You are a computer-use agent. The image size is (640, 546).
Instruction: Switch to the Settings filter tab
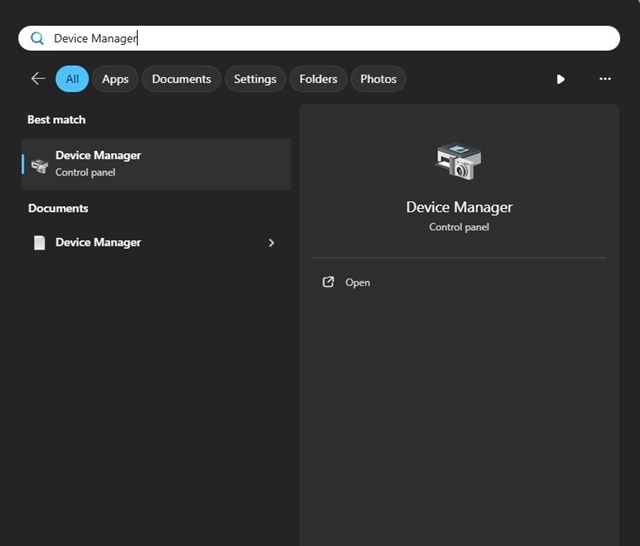coord(255,79)
